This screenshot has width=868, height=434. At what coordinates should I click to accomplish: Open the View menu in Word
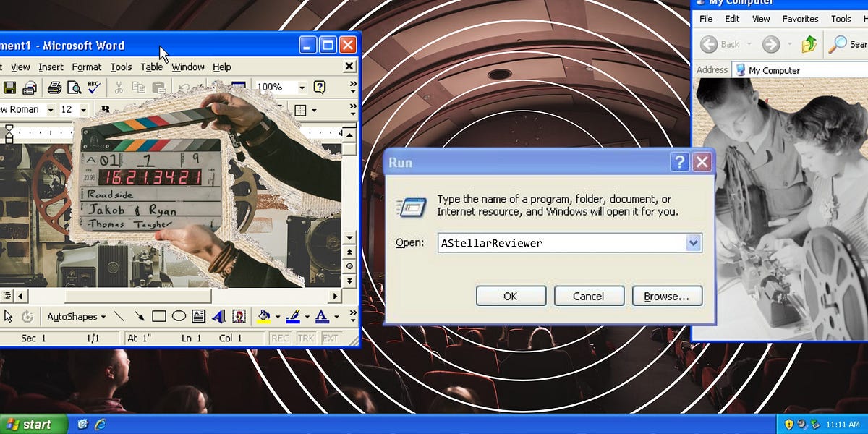click(x=20, y=67)
